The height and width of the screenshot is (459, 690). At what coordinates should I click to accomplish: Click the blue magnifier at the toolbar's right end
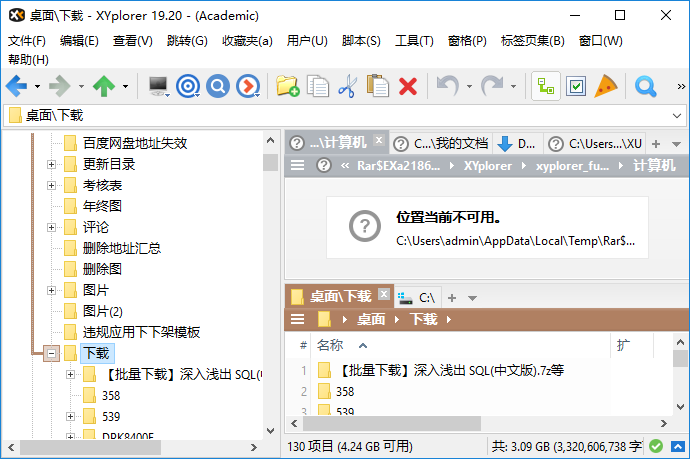pyautogui.click(x=646, y=86)
